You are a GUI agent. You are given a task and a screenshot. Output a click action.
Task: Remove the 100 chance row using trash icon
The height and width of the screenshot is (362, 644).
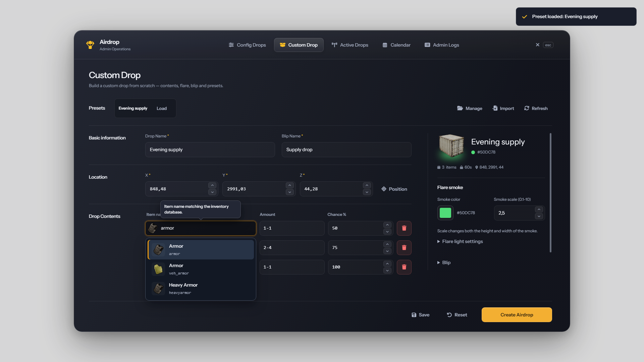(x=404, y=267)
